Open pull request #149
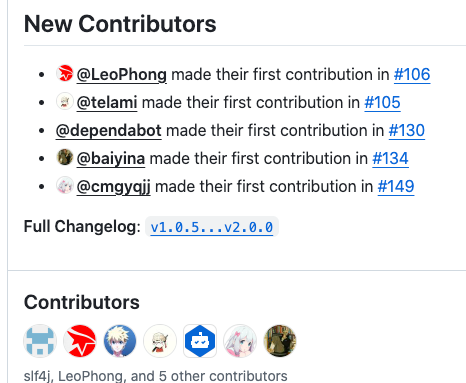 pos(396,186)
